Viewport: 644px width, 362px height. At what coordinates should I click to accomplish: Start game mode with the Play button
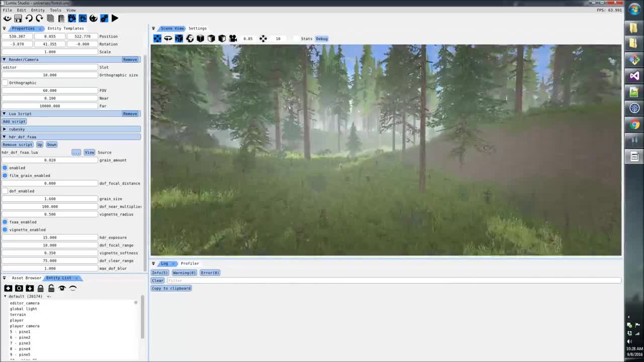(115, 19)
